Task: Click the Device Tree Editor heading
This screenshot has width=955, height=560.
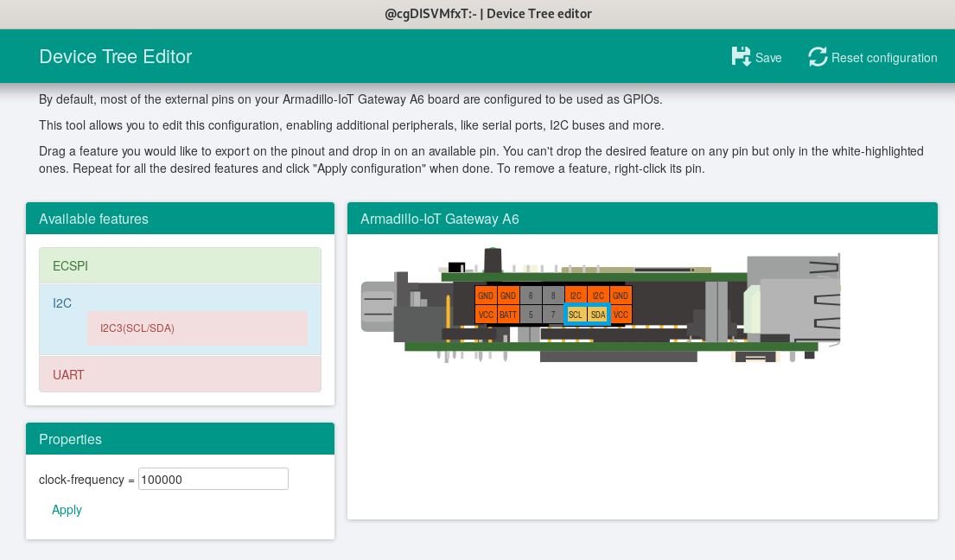Action: pos(115,57)
